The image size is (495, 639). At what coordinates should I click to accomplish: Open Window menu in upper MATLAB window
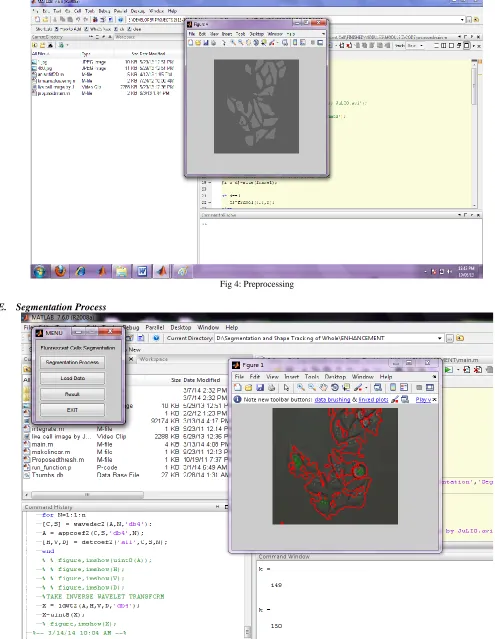tap(156, 11)
